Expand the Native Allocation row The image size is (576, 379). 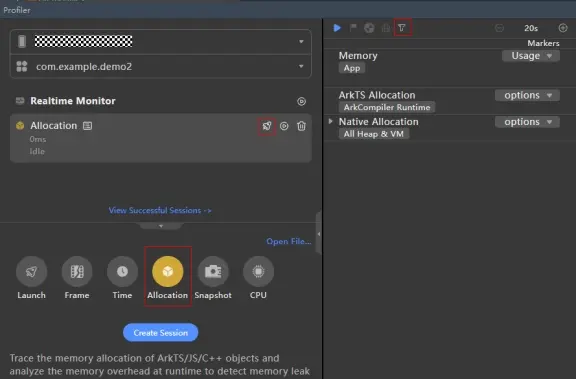click(x=330, y=121)
